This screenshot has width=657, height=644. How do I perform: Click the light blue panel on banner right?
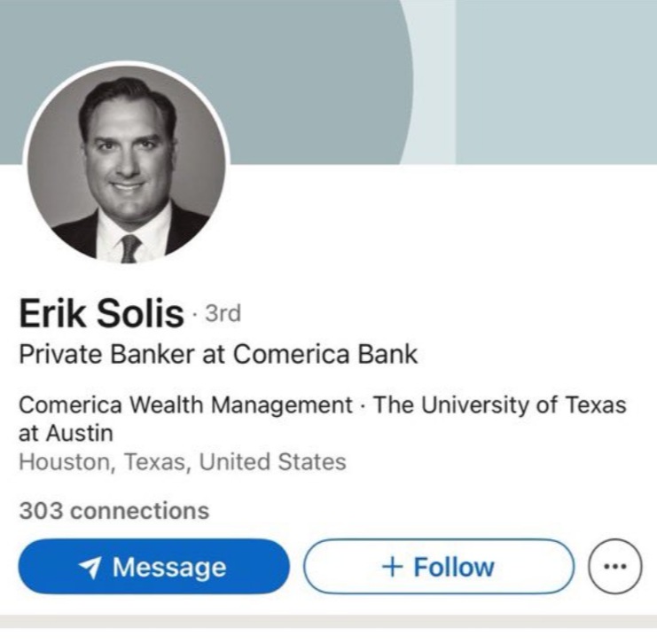[556, 82]
